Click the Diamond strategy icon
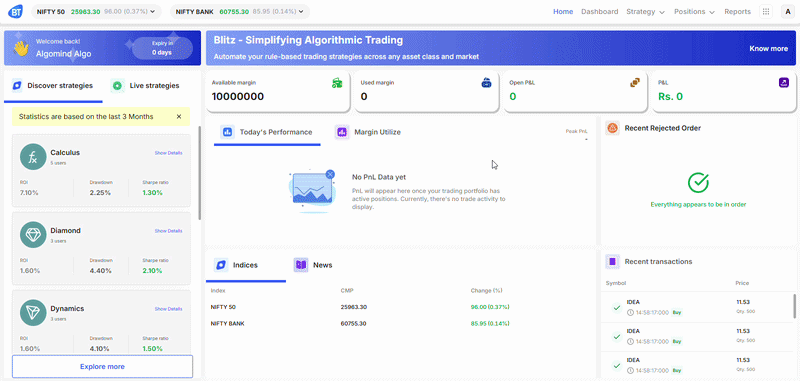This screenshot has height=381, width=800. [x=33, y=235]
